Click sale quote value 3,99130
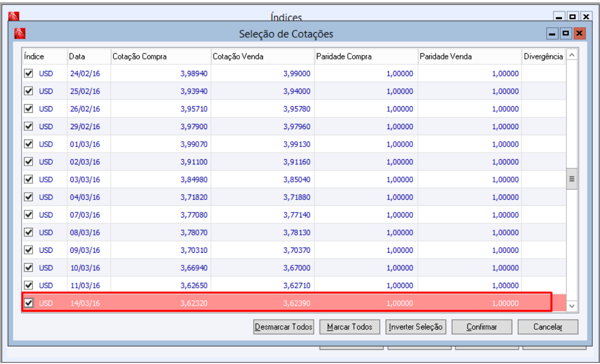Screen dimensions: 600x364 (297, 144)
